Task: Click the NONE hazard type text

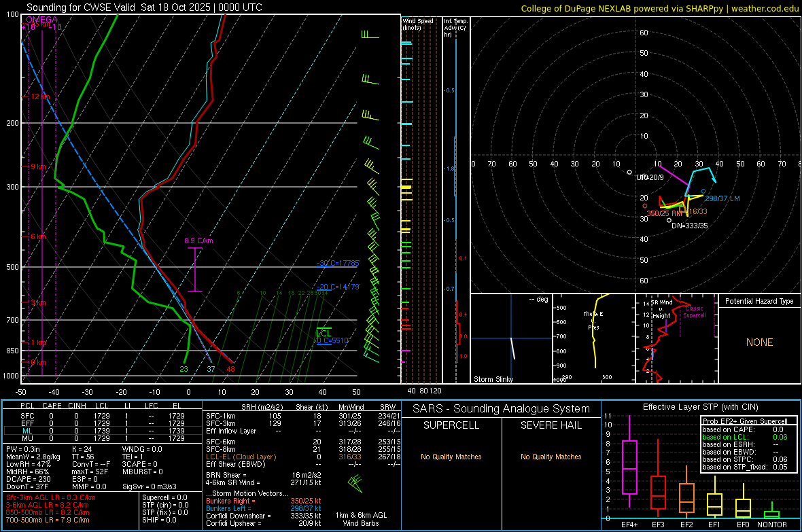Action: click(759, 342)
